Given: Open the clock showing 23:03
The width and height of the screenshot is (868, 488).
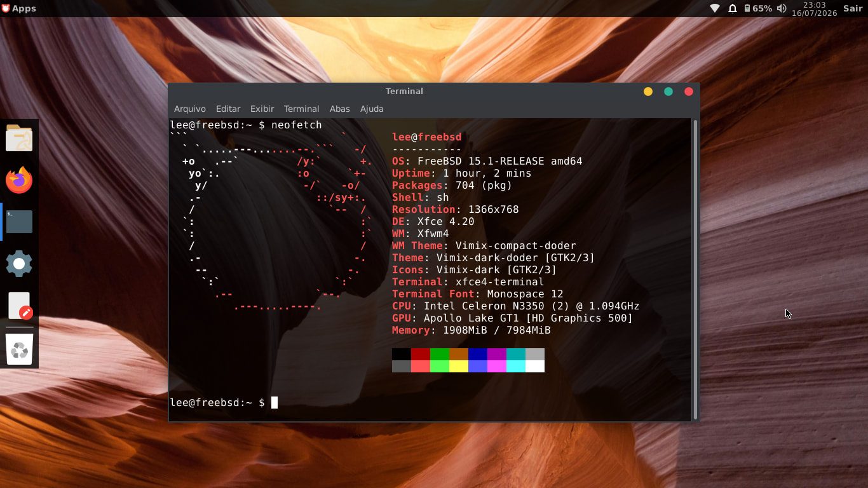Looking at the screenshot, I should point(814,8).
